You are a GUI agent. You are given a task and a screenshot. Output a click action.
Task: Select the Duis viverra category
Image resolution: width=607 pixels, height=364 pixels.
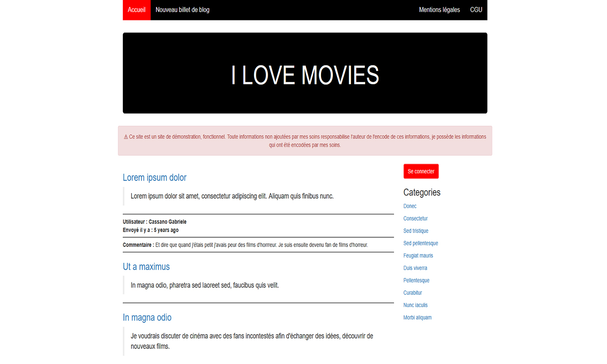click(x=415, y=268)
